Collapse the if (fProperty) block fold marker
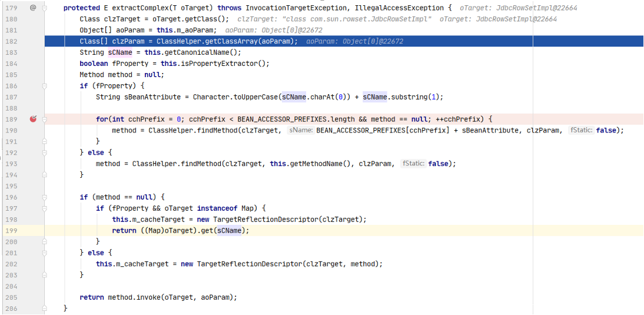This screenshot has height=315, width=644. (44, 86)
